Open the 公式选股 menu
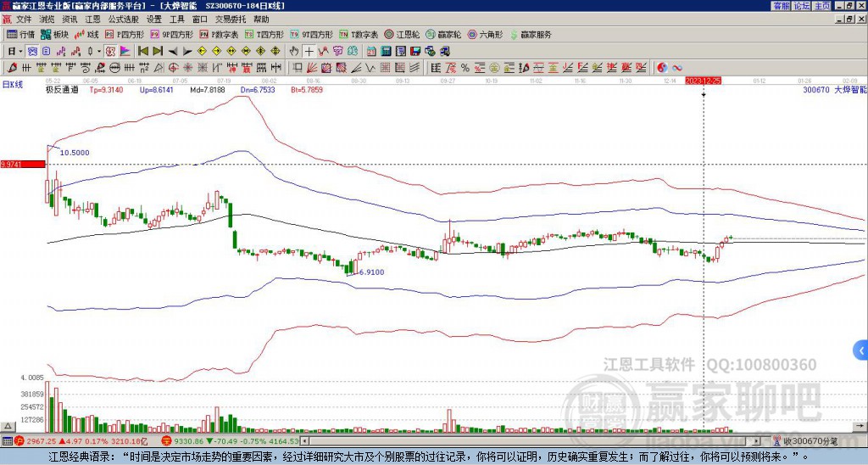Viewport: 868px width, 465px height. click(x=124, y=20)
